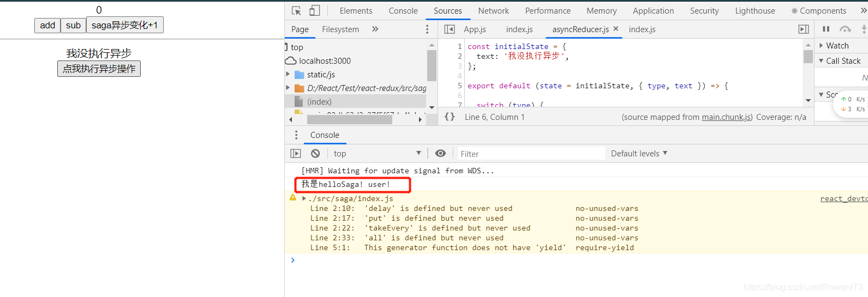
Task: Open the main.chunk.js source link
Action: [727, 117]
